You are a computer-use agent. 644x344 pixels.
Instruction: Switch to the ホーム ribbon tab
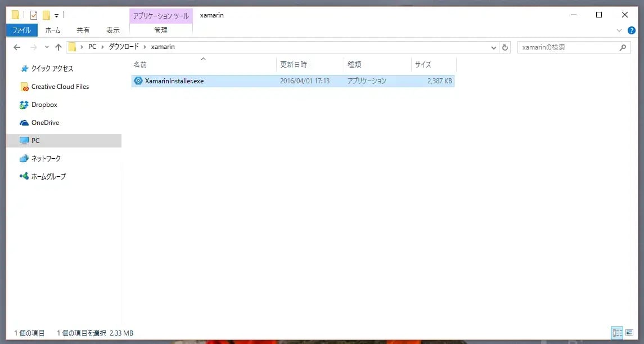coord(52,30)
